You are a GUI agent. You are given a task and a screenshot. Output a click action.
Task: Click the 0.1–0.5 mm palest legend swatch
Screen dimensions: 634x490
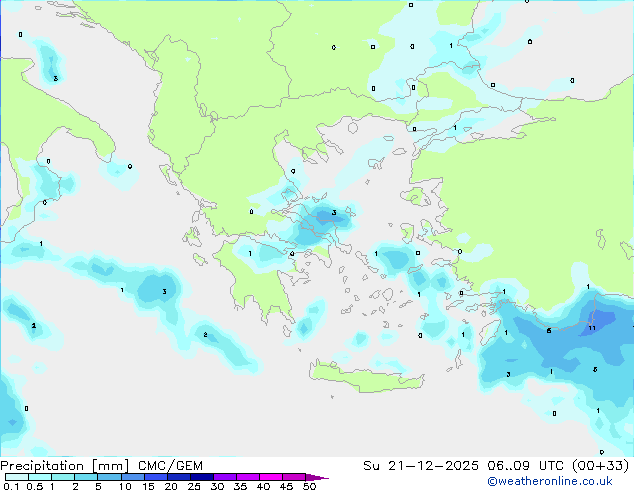(17, 477)
